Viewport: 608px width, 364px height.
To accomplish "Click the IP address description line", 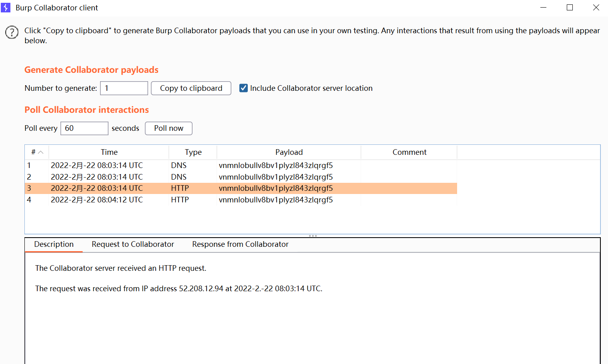I will coord(179,288).
